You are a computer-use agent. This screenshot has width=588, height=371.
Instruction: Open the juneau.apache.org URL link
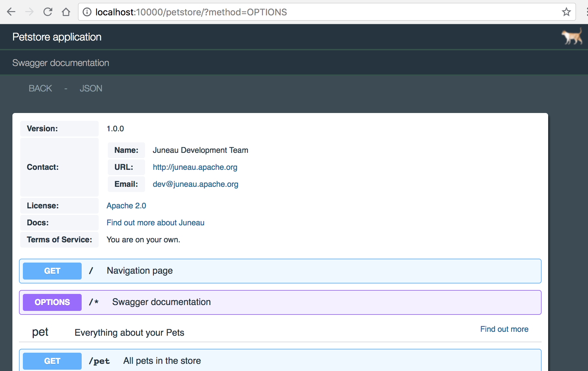coord(195,167)
